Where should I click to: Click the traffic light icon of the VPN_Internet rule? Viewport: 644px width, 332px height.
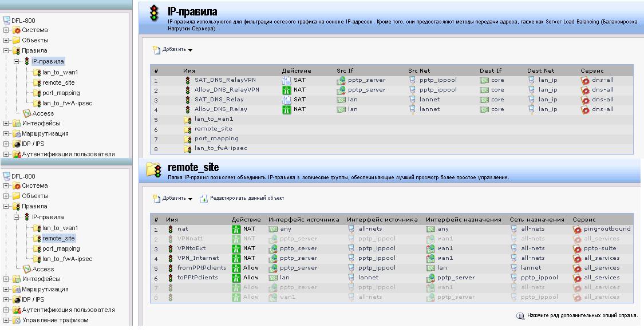point(171,258)
